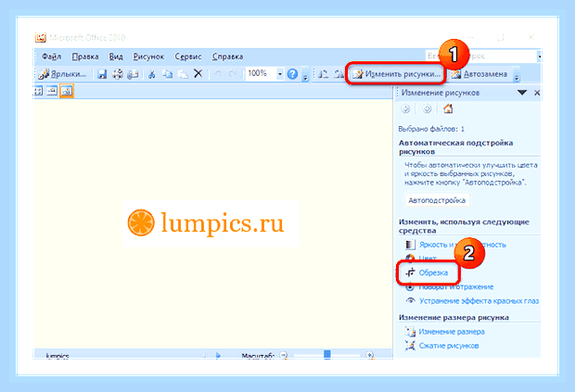The image size is (575, 392).
Task: Open Устранение эффекта красных глаз link
Action: [479, 301]
